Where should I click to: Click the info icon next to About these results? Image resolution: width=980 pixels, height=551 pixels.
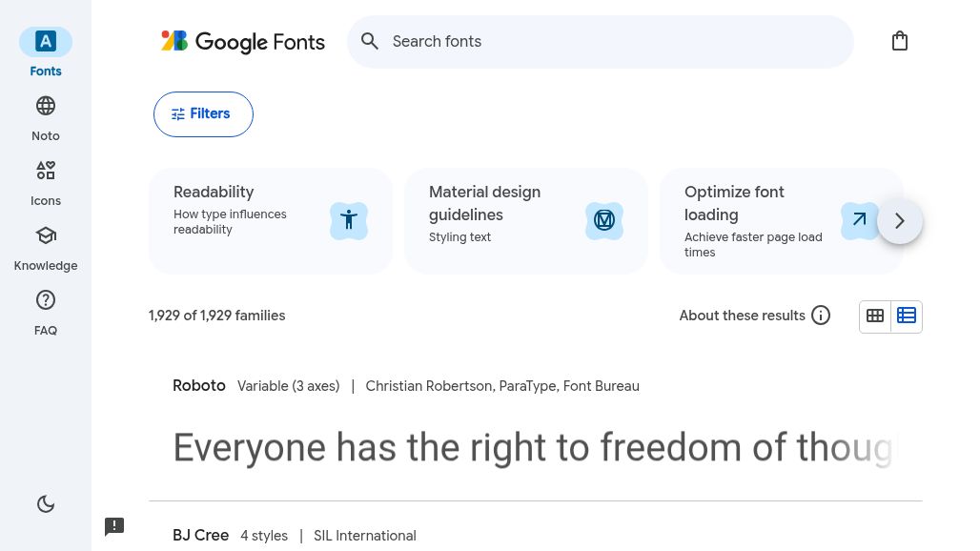[x=821, y=316]
